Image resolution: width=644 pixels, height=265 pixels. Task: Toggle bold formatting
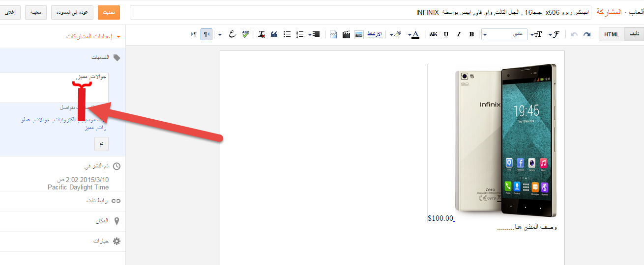[x=471, y=34]
